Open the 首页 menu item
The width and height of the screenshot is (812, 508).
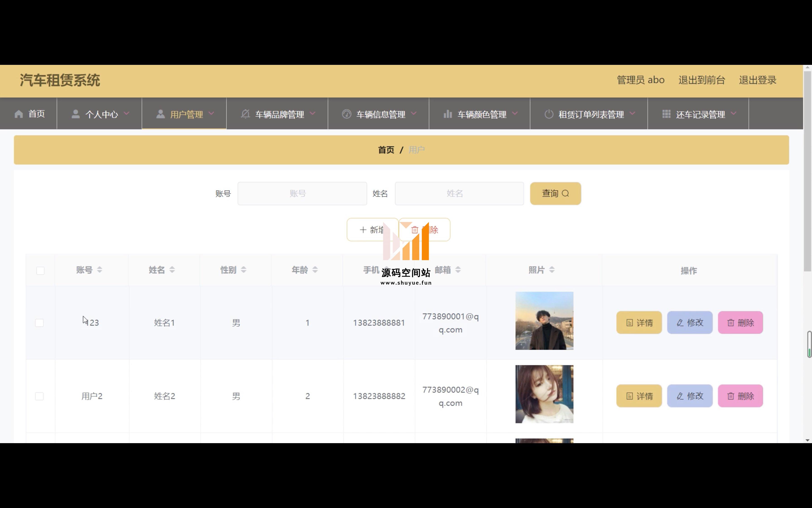tap(29, 114)
